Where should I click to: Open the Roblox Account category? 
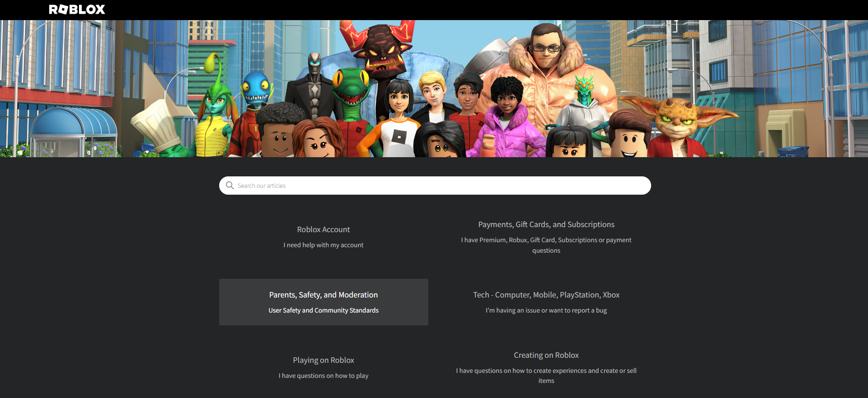(x=323, y=237)
